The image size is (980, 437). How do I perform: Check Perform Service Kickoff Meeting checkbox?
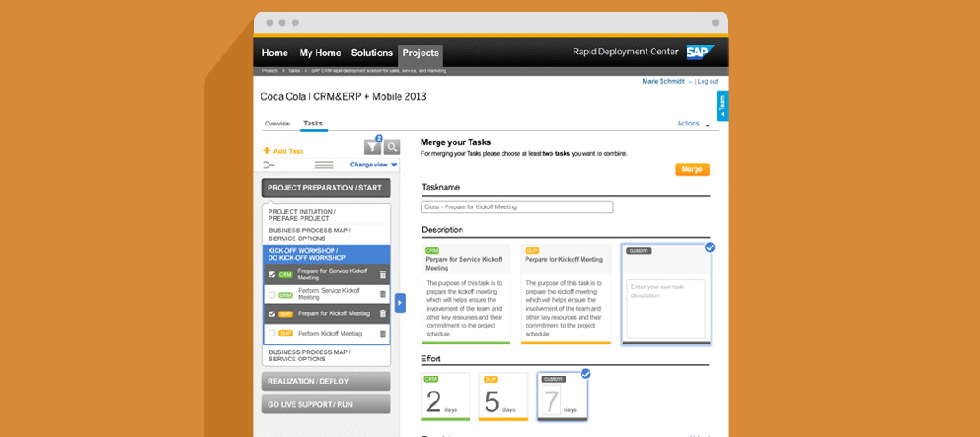272,295
